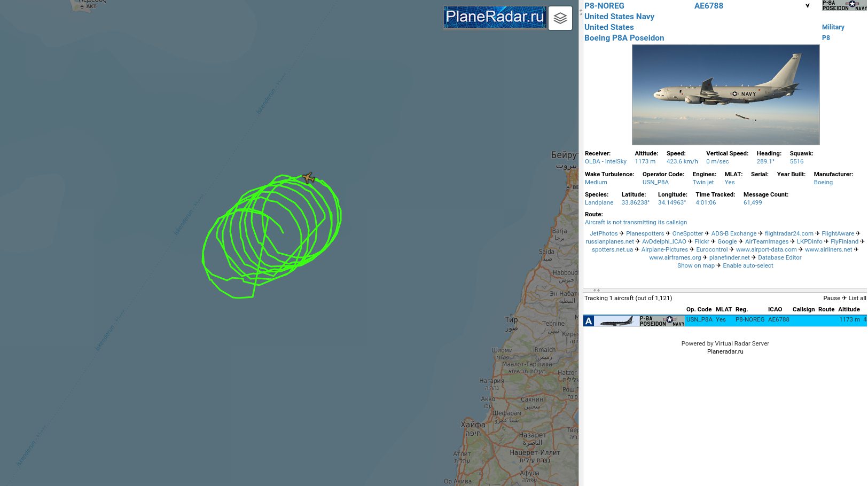The image size is (868, 486).
Task: Pause the aircraft list updates
Action: tap(832, 298)
